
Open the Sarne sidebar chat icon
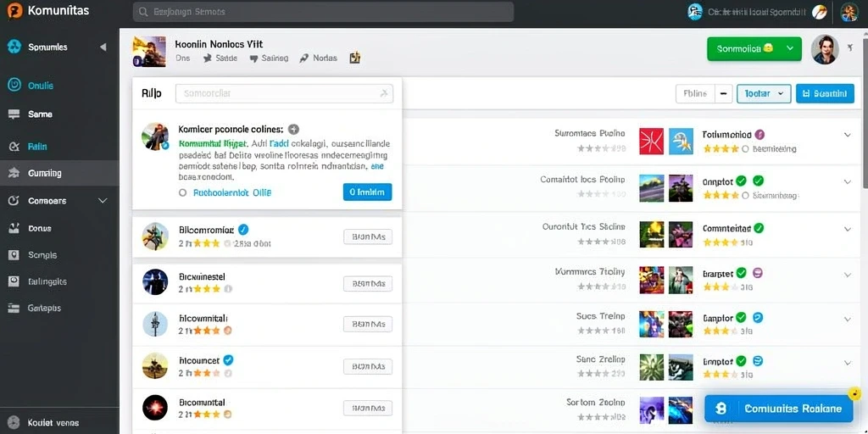(14, 114)
